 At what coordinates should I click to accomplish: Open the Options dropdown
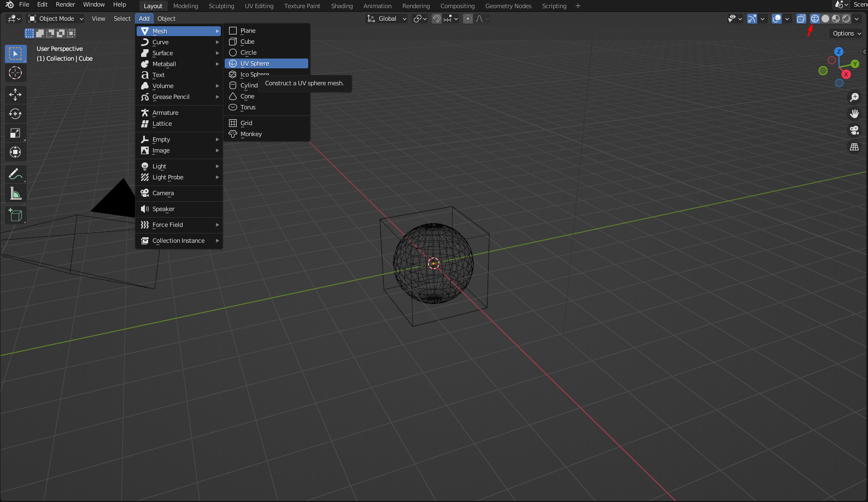coord(847,33)
